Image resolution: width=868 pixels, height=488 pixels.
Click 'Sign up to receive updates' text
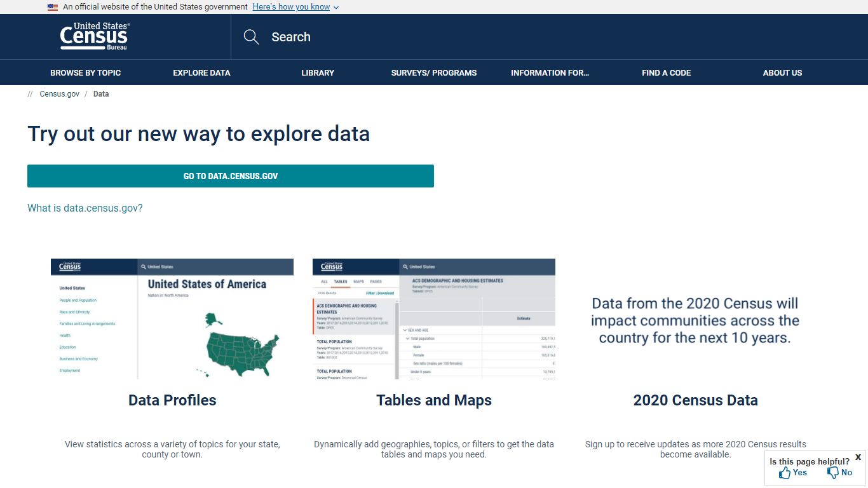coord(695,449)
